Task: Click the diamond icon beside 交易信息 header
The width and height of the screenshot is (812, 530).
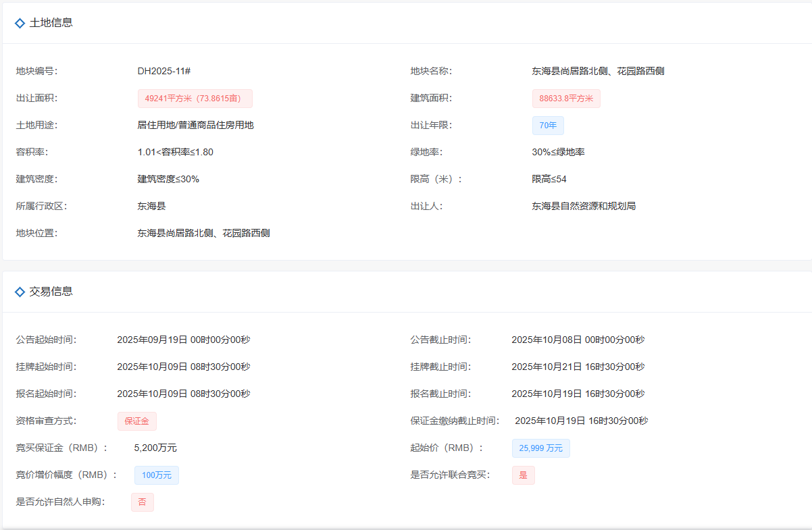Action: click(19, 291)
